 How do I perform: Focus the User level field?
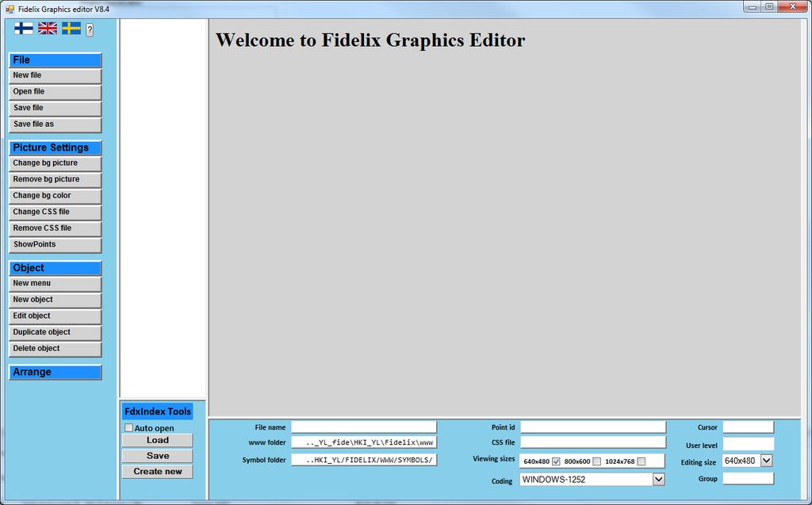pos(749,445)
